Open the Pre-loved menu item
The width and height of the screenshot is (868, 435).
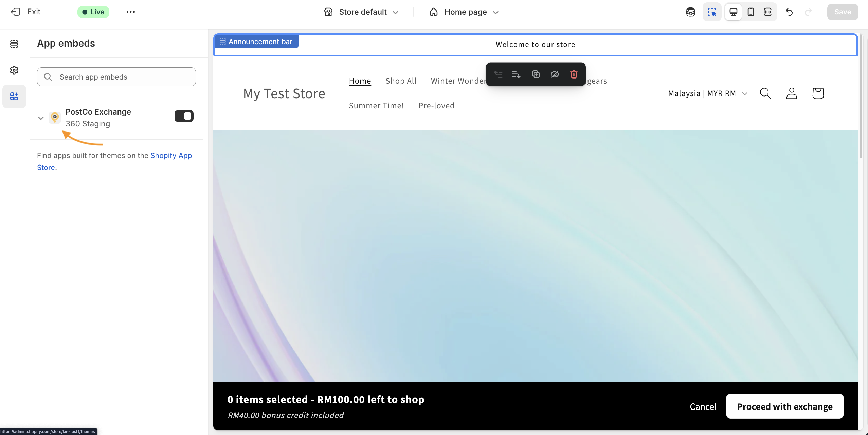click(436, 106)
